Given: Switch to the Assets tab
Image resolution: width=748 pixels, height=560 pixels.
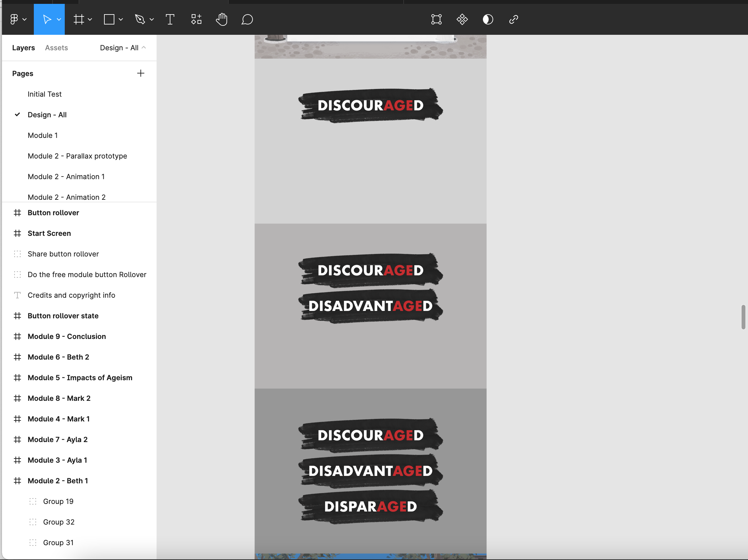Looking at the screenshot, I should 56,48.
